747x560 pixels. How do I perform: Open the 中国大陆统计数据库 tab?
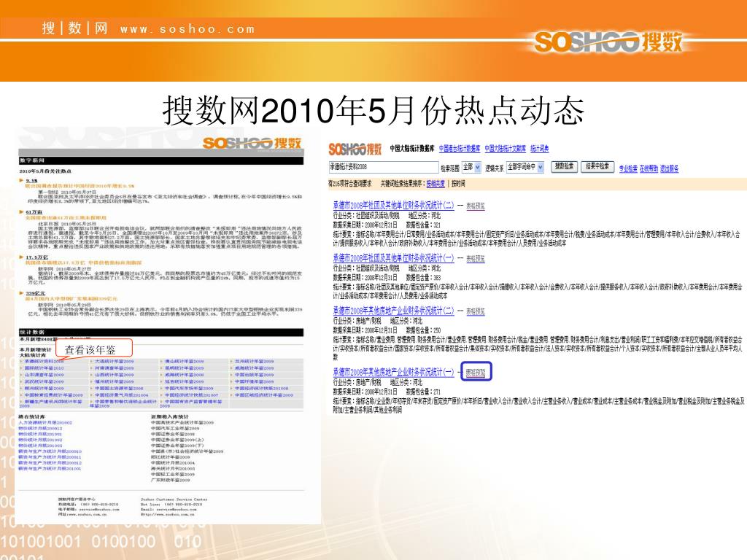point(411,149)
